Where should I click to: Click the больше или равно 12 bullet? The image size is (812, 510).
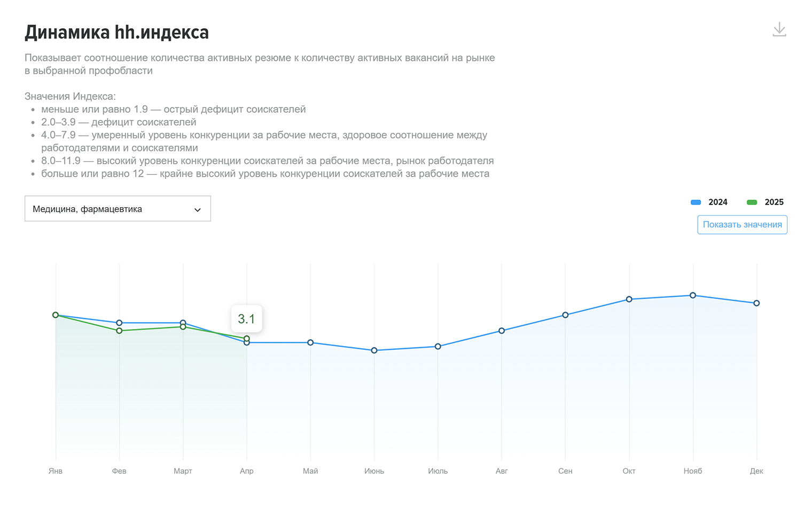(265, 174)
